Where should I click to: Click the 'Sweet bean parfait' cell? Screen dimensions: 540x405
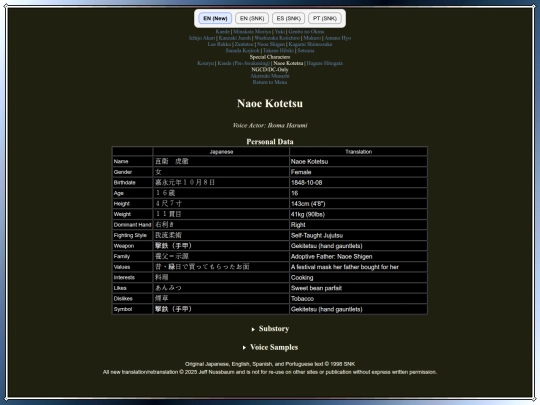click(359, 288)
